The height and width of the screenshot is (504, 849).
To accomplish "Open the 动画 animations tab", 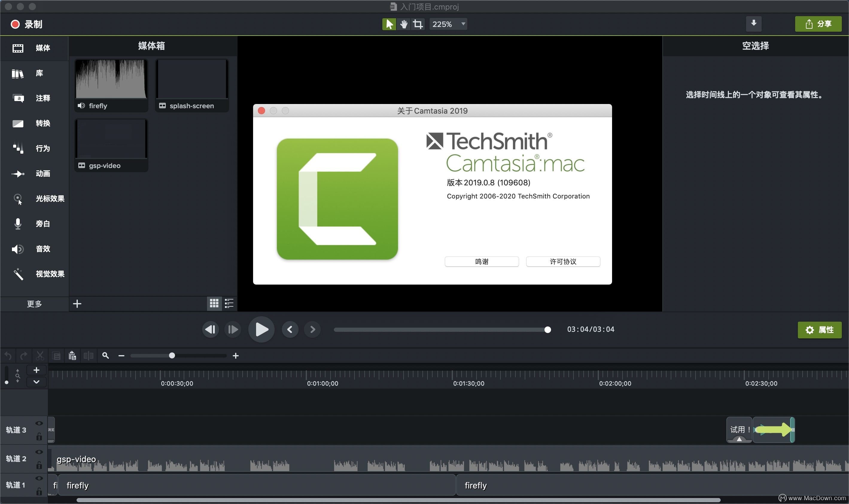I will click(x=34, y=174).
